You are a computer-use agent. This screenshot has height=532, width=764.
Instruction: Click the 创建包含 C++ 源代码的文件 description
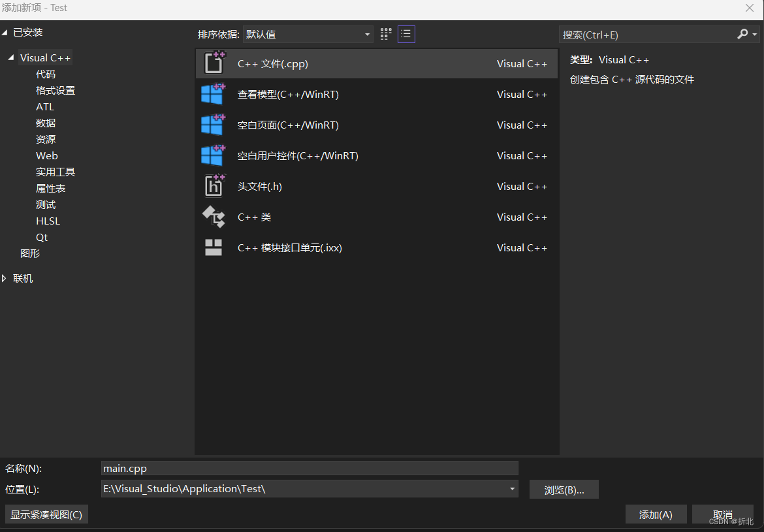pyautogui.click(x=632, y=80)
